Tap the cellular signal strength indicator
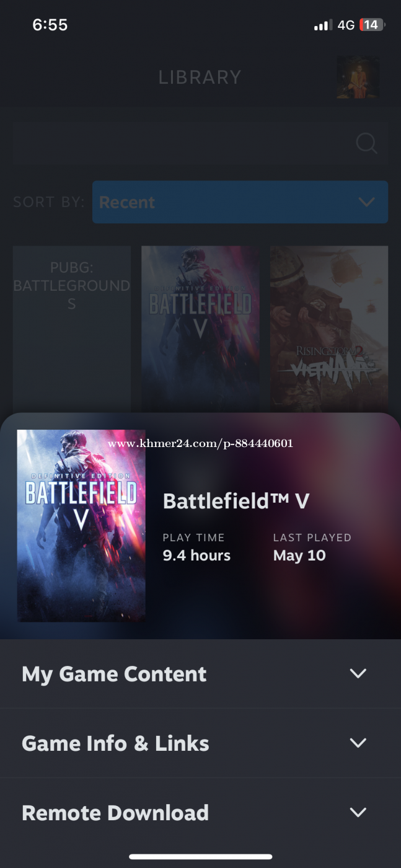 coord(323,25)
